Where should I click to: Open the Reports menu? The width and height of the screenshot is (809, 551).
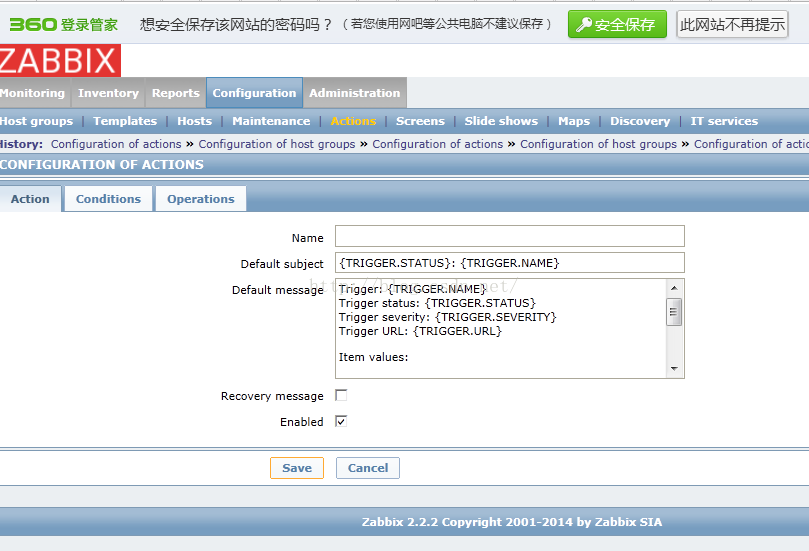[175, 93]
